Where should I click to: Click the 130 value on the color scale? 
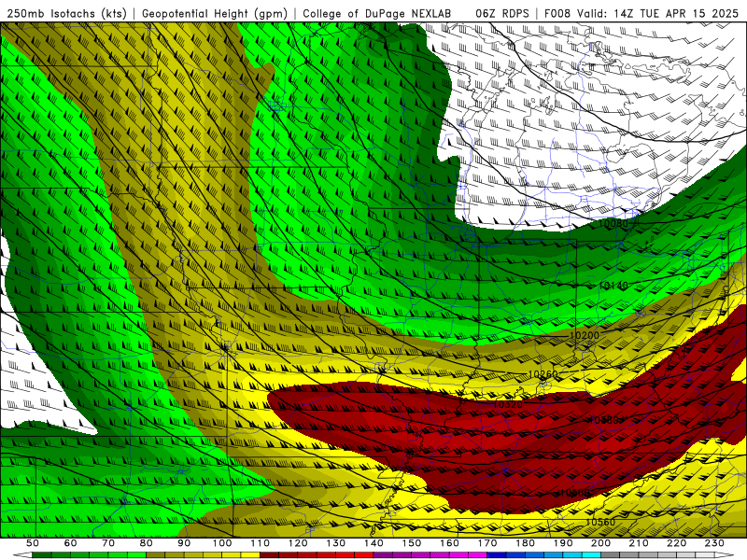336,543
